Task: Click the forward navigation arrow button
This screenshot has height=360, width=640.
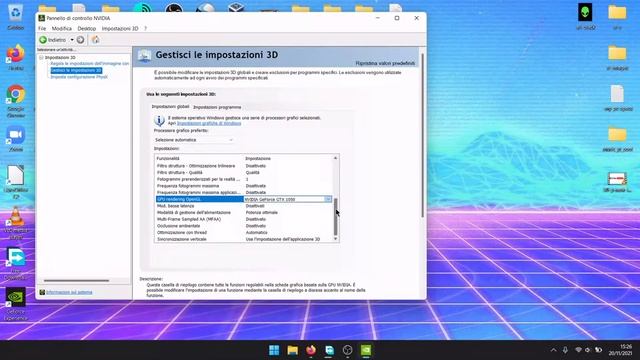Action: pos(80,40)
